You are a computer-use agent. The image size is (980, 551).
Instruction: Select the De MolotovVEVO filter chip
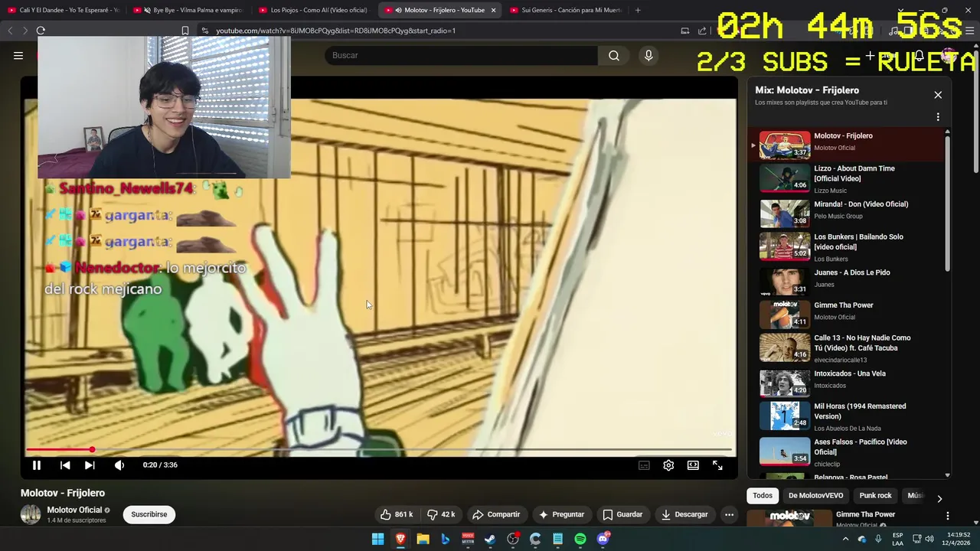coord(815,495)
